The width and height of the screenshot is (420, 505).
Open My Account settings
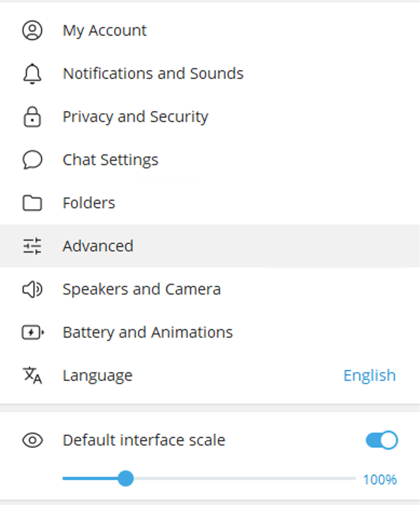(105, 30)
